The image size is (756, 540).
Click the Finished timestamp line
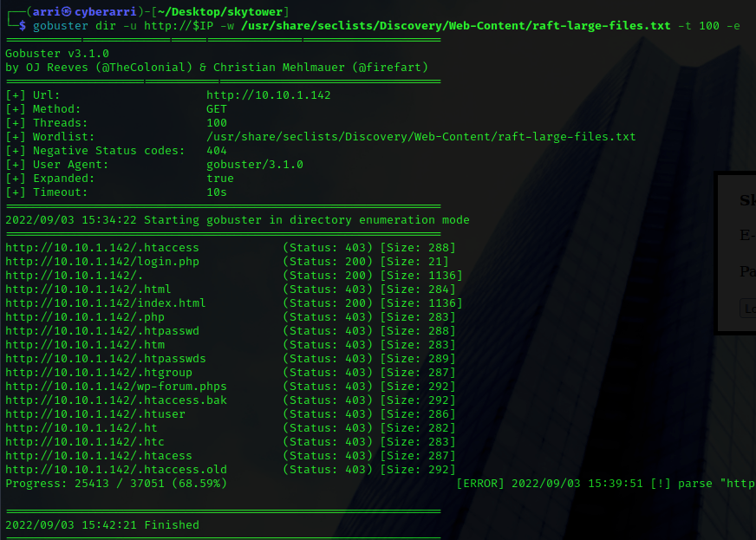tap(102, 524)
